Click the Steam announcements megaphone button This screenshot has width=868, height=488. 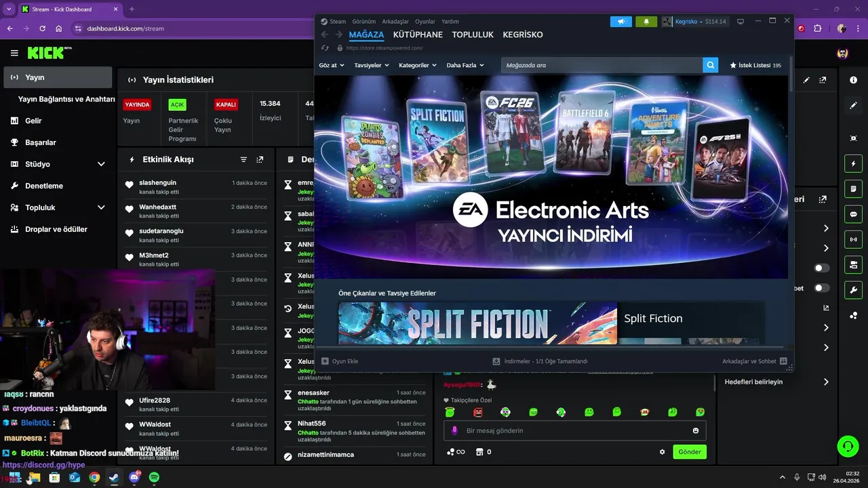coord(620,22)
